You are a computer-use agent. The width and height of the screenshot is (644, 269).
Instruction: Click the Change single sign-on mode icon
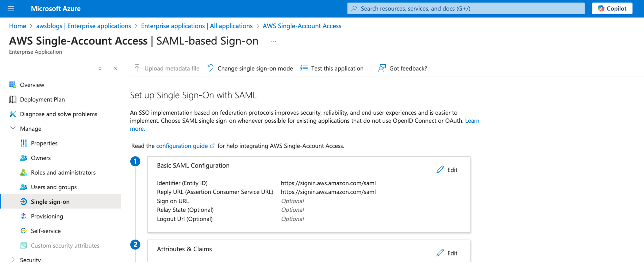point(211,68)
